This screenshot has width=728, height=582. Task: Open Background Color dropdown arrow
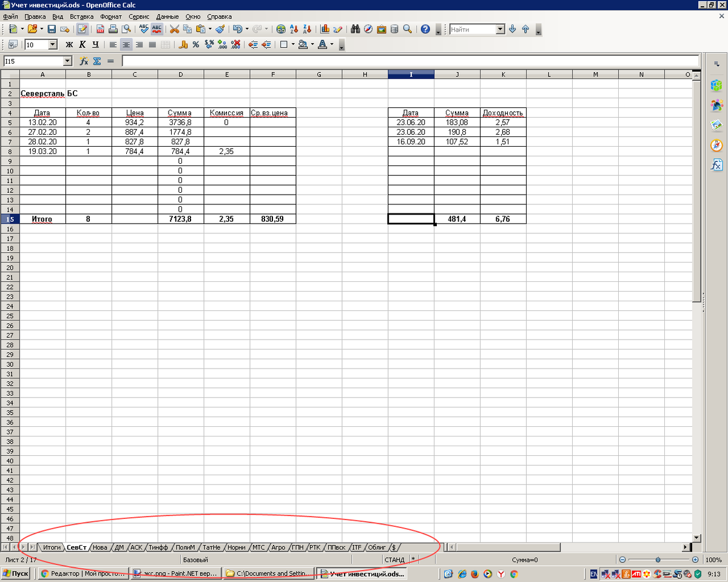312,44
